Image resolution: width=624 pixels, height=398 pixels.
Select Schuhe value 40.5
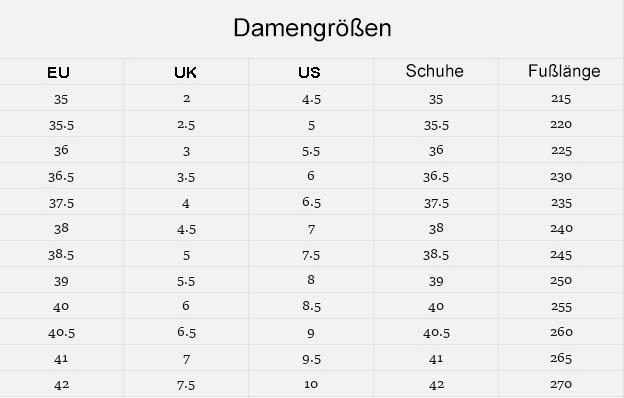point(437,333)
